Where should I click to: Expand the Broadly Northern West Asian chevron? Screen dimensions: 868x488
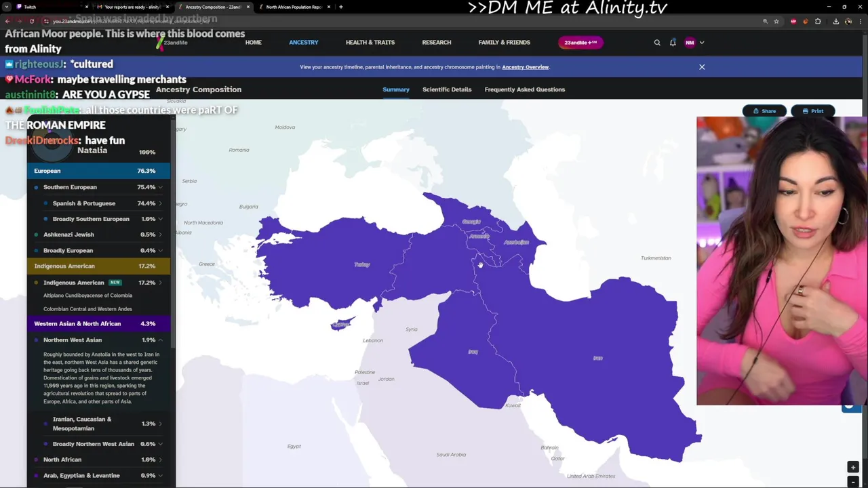161,444
